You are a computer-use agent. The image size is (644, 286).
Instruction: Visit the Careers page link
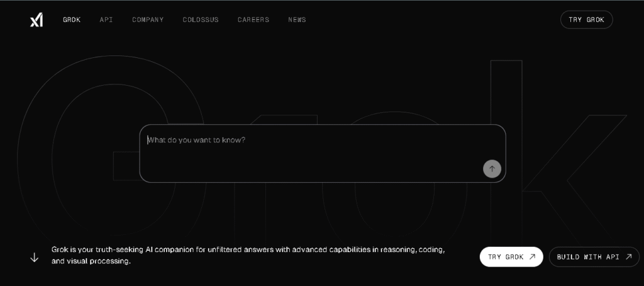pyautogui.click(x=253, y=20)
